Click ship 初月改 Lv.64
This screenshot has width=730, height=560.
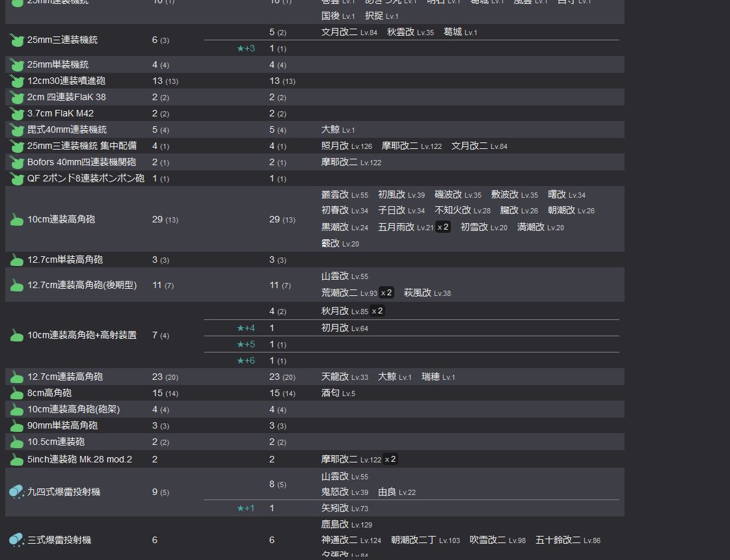tap(345, 328)
